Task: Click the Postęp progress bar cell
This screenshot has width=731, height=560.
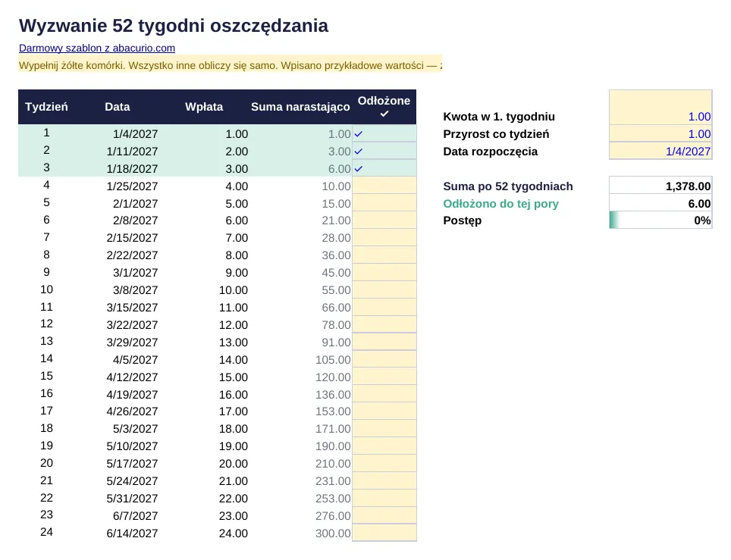Action: click(660, 220)
